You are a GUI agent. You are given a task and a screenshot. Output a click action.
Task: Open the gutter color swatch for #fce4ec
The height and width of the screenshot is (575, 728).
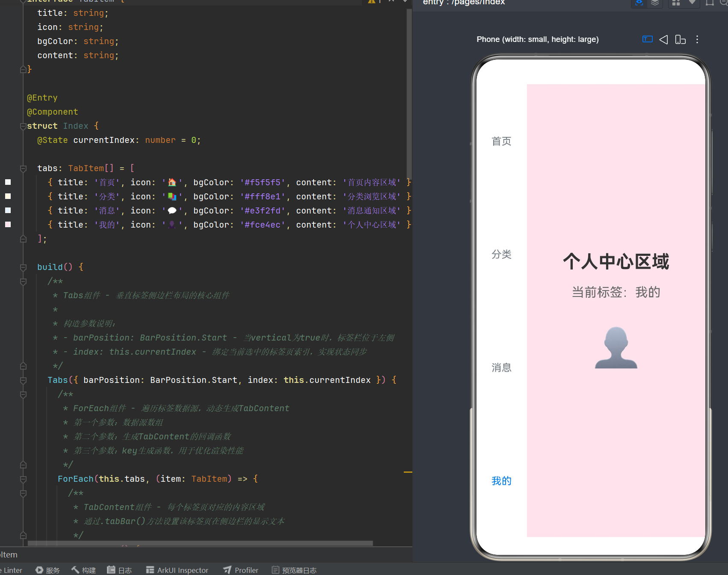(x=8, y=225)
